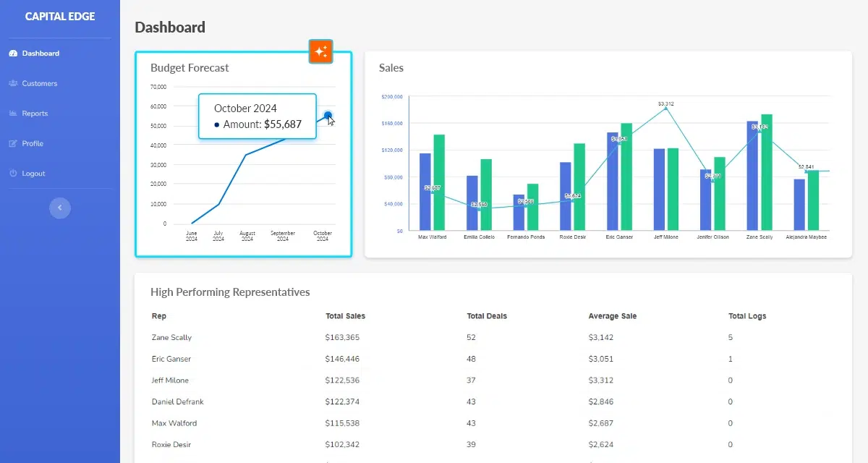Click the Total Sales column header

click(345, 316)
